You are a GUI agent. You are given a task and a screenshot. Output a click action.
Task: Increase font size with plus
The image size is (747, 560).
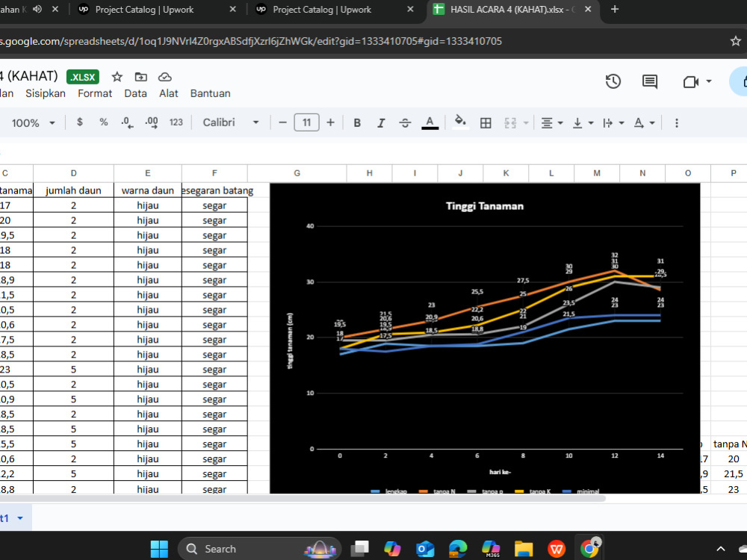pos(331,123)
